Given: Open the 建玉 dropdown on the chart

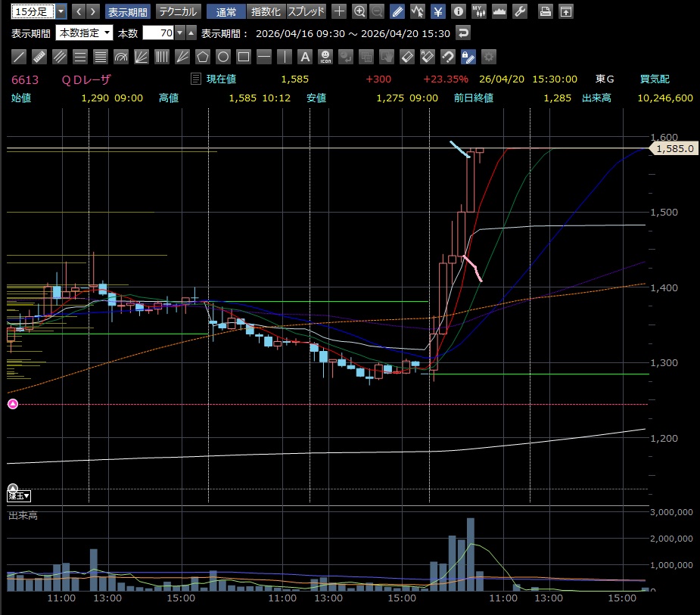Looking at the screenshot, I should (x=19, y=496).
